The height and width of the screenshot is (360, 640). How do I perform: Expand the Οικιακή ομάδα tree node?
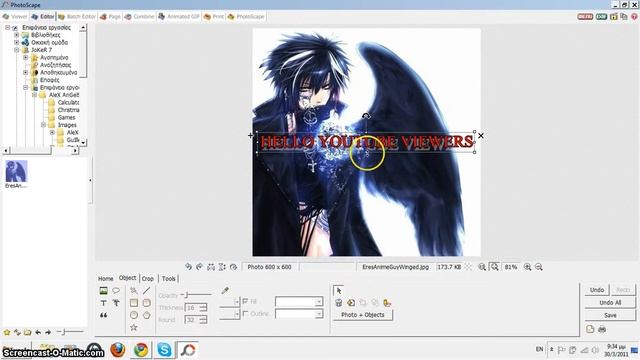point(16,42)
